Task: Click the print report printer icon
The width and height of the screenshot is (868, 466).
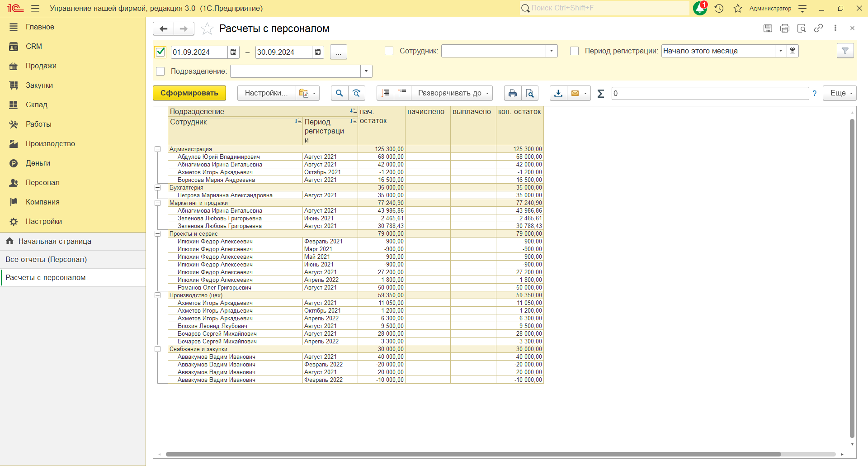Action: [512, 93]
